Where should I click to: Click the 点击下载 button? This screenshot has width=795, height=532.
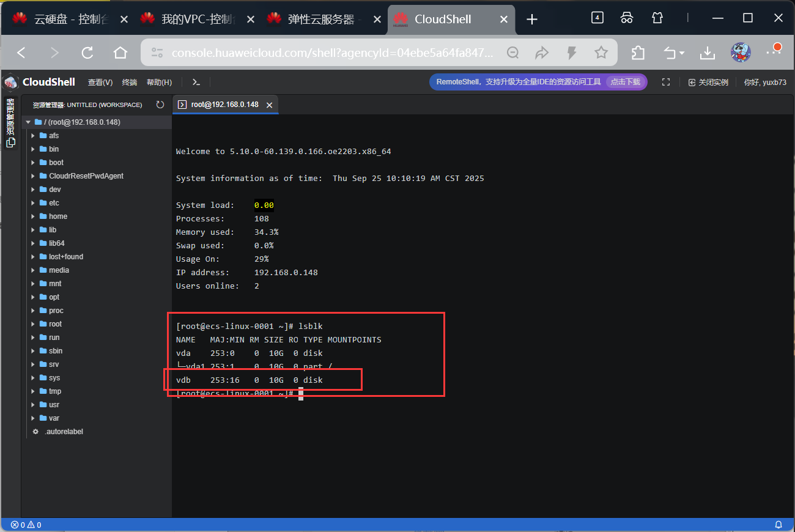[626, 82]
